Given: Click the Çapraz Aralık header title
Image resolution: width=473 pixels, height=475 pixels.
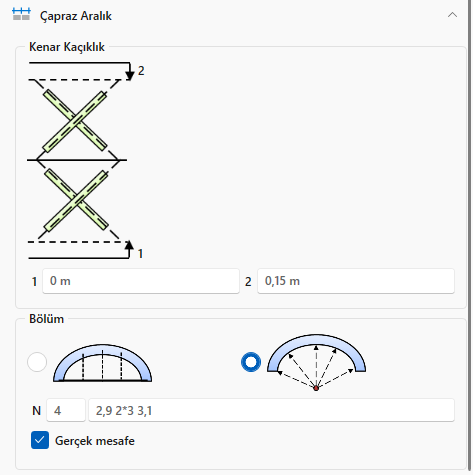Looking at the screenshot, I should pyautogui.click(x=76, y=16).
